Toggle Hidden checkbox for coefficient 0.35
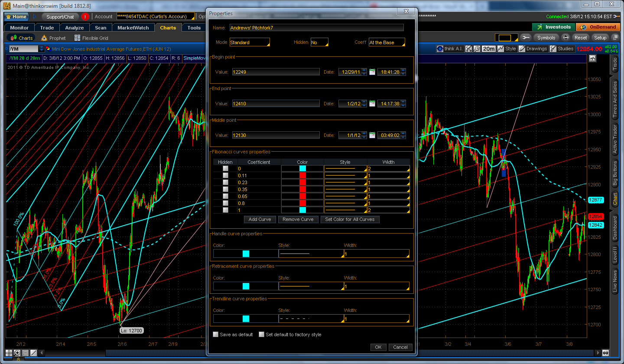Image resolution: width=624 pixels, height=364 pixels. pyautogui.click(x=225, y=189)
